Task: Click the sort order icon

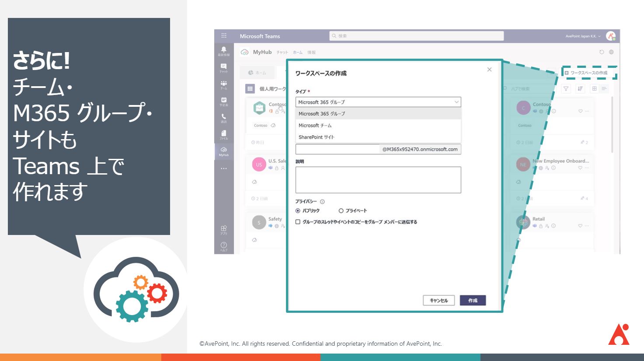Action: (x=580, y=88)
